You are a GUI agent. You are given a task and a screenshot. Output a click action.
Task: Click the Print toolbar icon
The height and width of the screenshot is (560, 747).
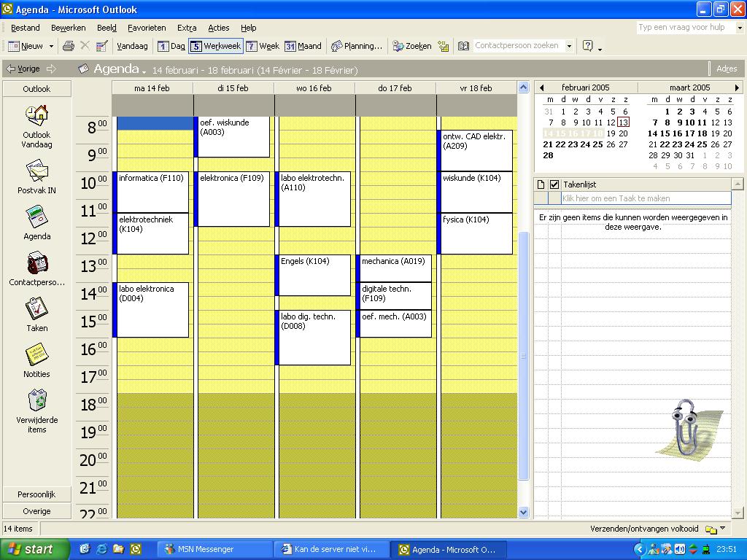pos(69,46)
